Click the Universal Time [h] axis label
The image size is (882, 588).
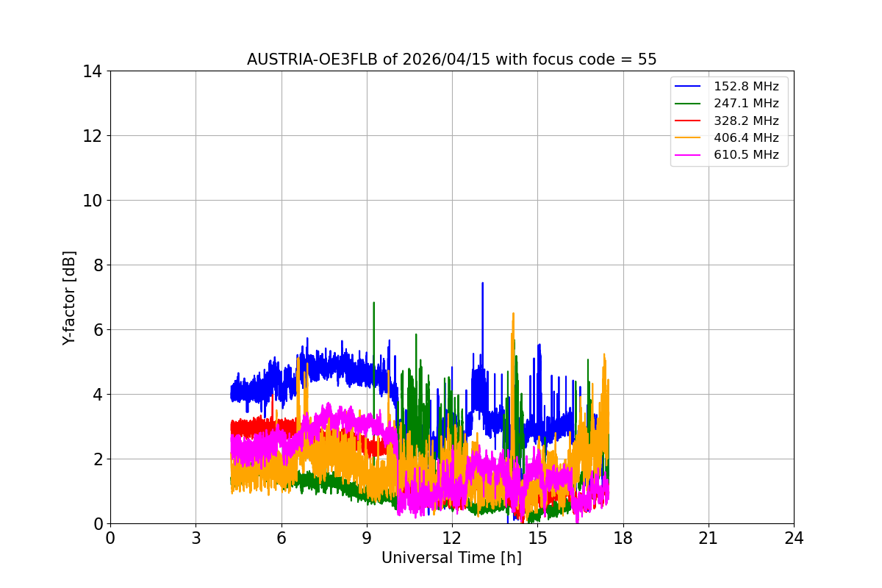451,558
